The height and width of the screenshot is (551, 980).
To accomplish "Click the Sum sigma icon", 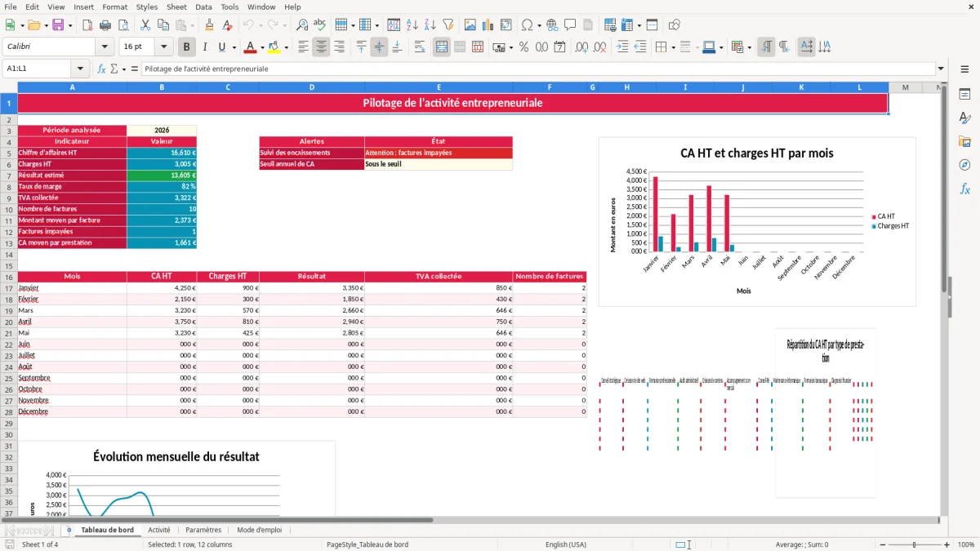I will click(x=114, y=69).
